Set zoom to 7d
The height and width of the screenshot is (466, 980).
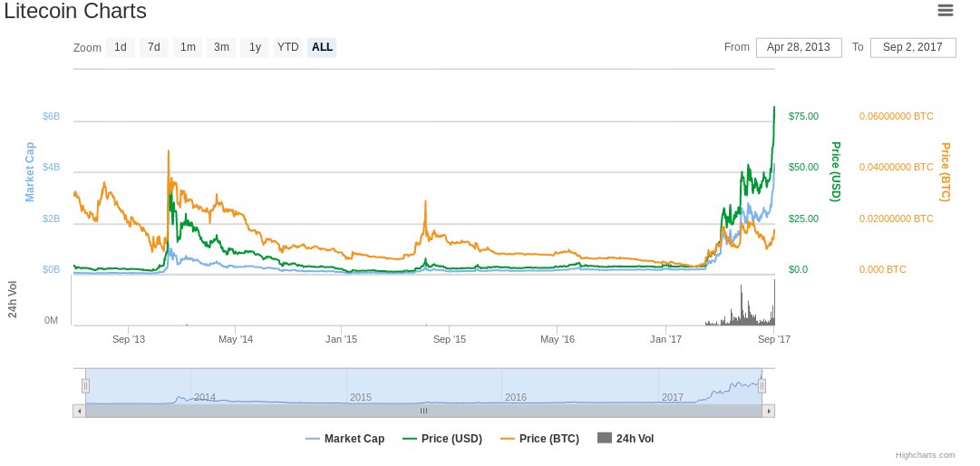click(x=154, y=47)
